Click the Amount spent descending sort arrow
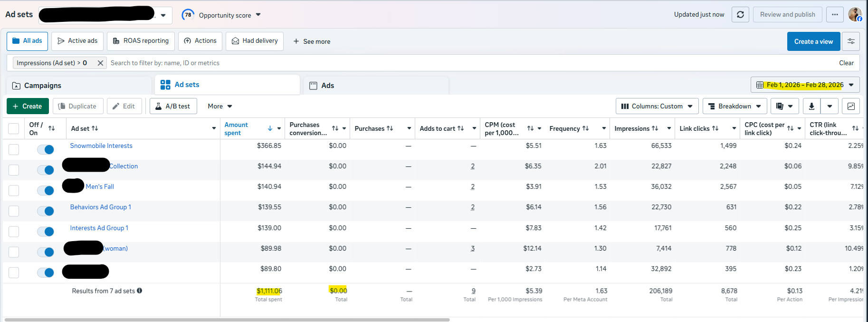Screen dimensions: 868x322 click(270, 128)
